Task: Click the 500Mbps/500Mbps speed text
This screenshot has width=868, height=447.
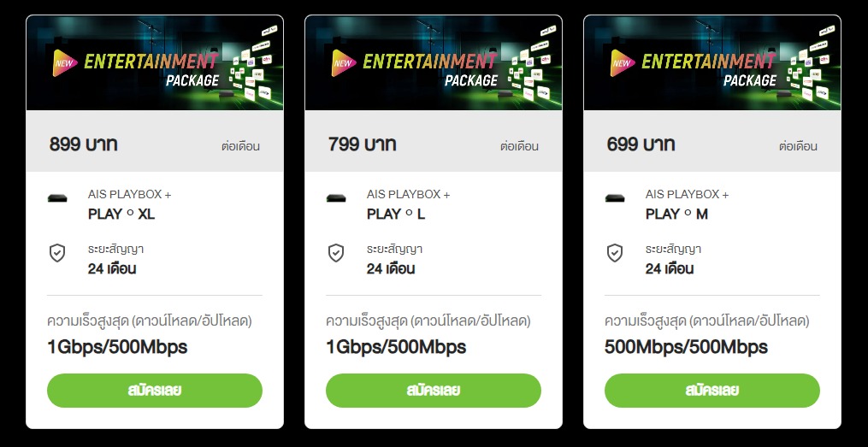Action: click(686, 347)
